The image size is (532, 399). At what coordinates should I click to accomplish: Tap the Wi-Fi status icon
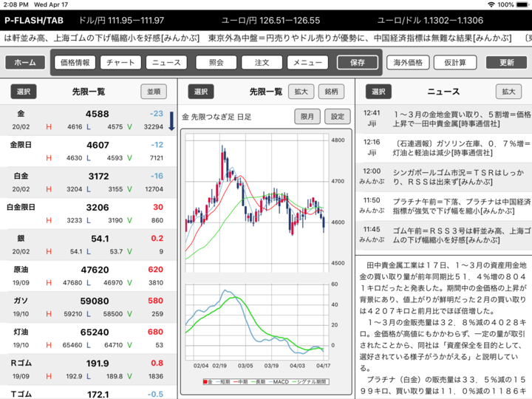tap(491, 4)
